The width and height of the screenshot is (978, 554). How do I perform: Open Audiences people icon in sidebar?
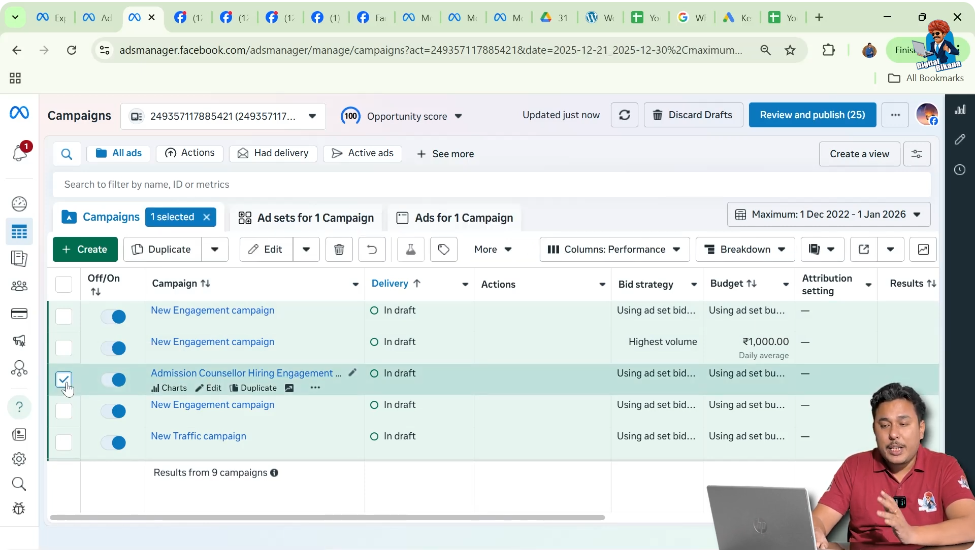19,286
